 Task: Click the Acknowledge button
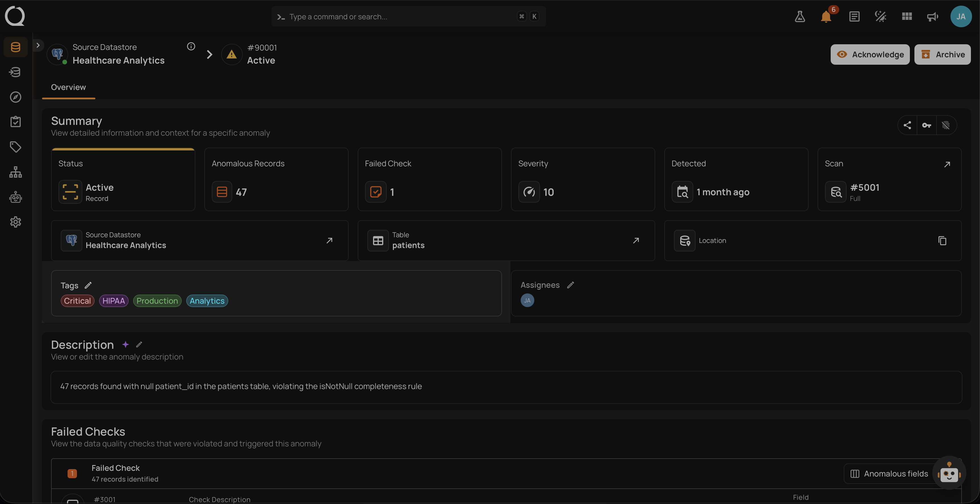[x=870, y=54]
